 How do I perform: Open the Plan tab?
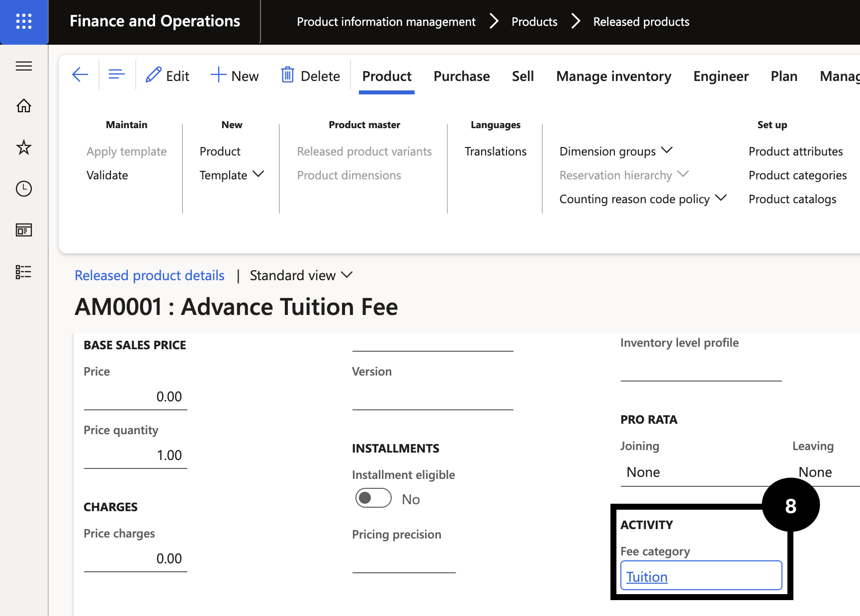pos(784,76)
